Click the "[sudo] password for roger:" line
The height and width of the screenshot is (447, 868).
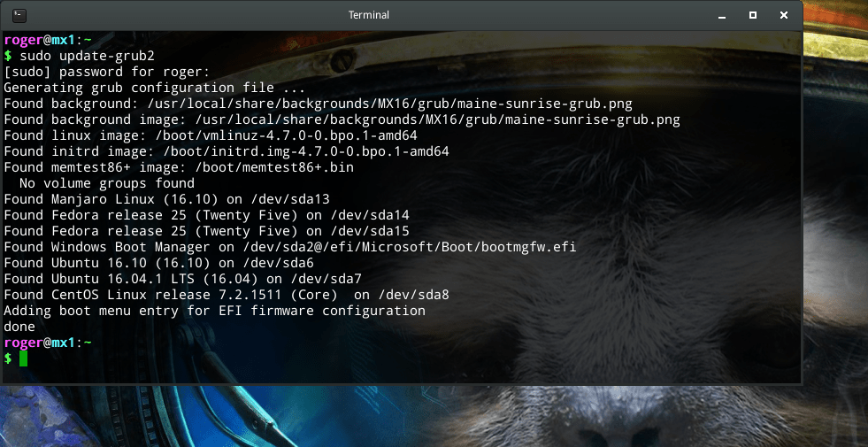click(107, 72)
